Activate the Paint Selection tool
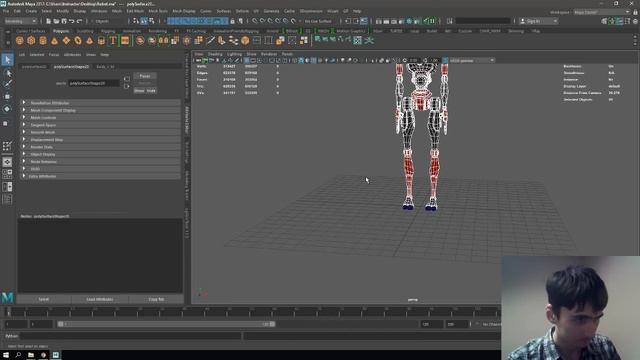640x360 pixels. 7,84
